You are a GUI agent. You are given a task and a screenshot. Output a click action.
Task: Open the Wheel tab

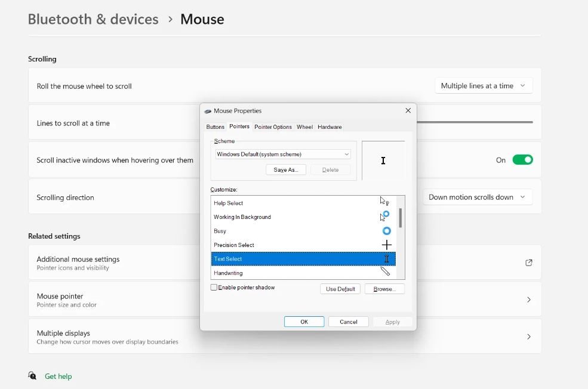[x=304, y=126]
